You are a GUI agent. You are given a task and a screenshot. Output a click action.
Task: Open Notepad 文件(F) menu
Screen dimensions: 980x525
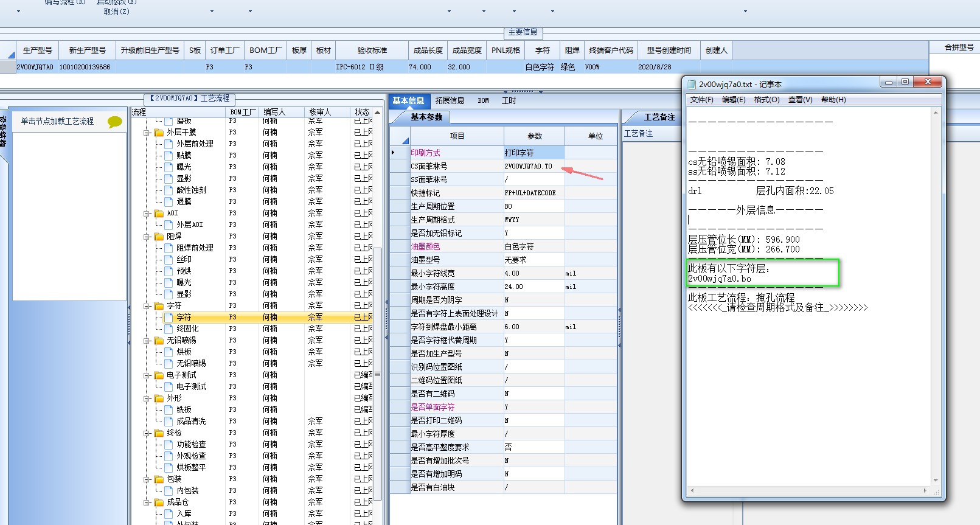(x=701, y=100)
